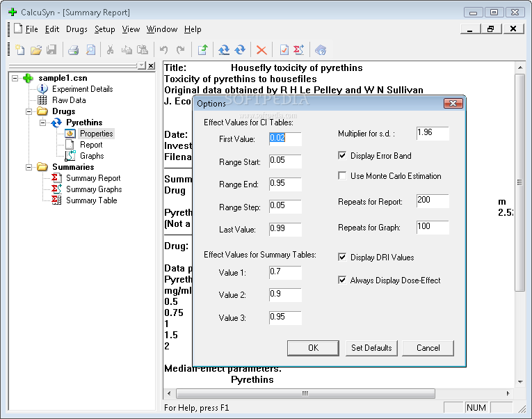
Task: Click the Help toolbar icon
Action: pyautogui.click(x=321, y=50)
